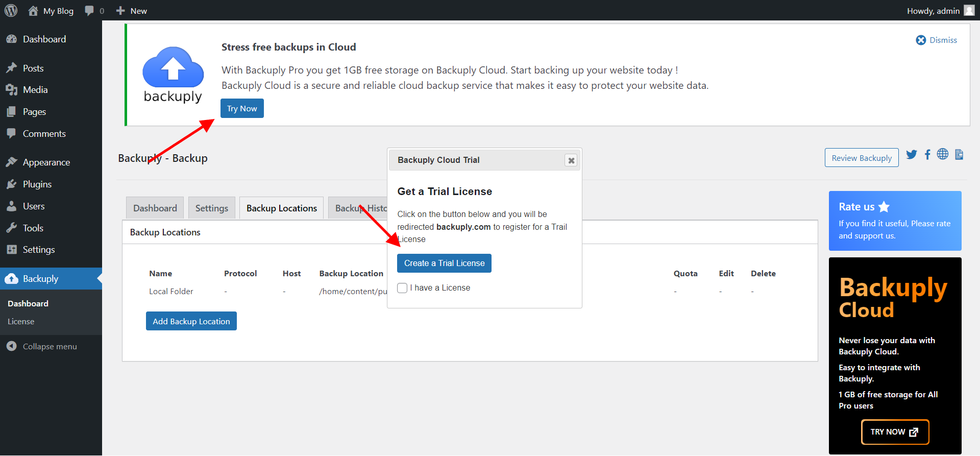
Task: Switch to the Backup History tab
Action: click(x=358, y=208)
